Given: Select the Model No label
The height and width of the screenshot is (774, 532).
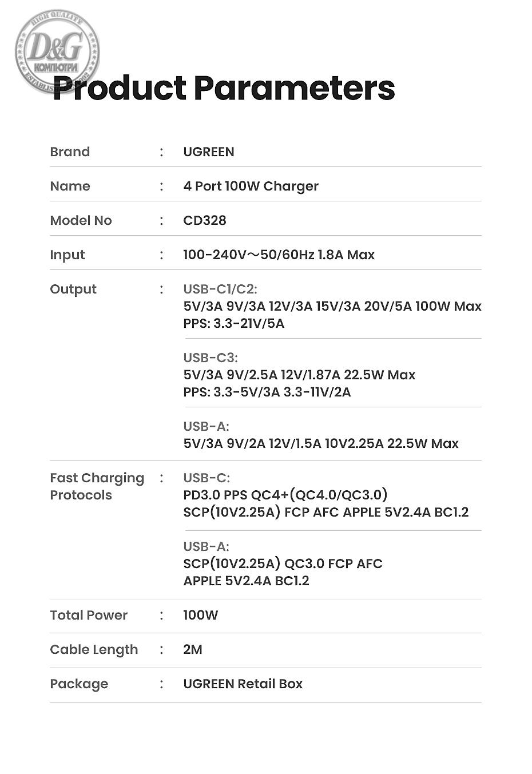Looking at the screenshot, I should point(81,221).
